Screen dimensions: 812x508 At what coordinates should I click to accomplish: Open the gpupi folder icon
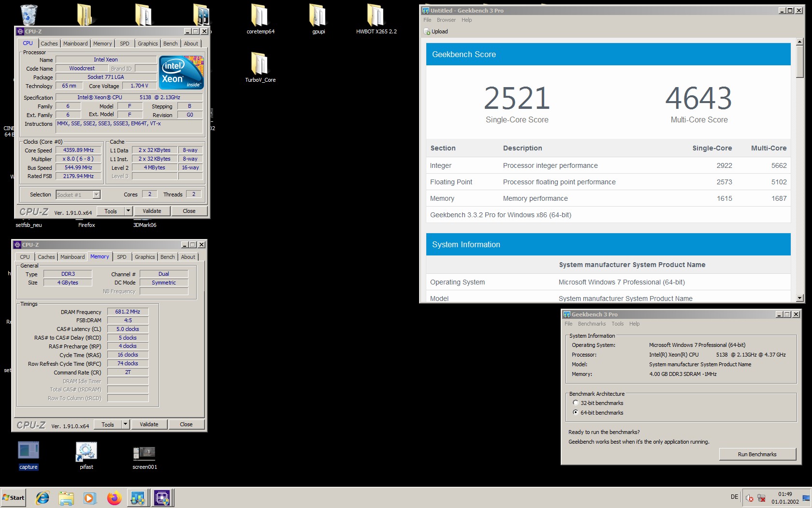(x=318, y=19)
